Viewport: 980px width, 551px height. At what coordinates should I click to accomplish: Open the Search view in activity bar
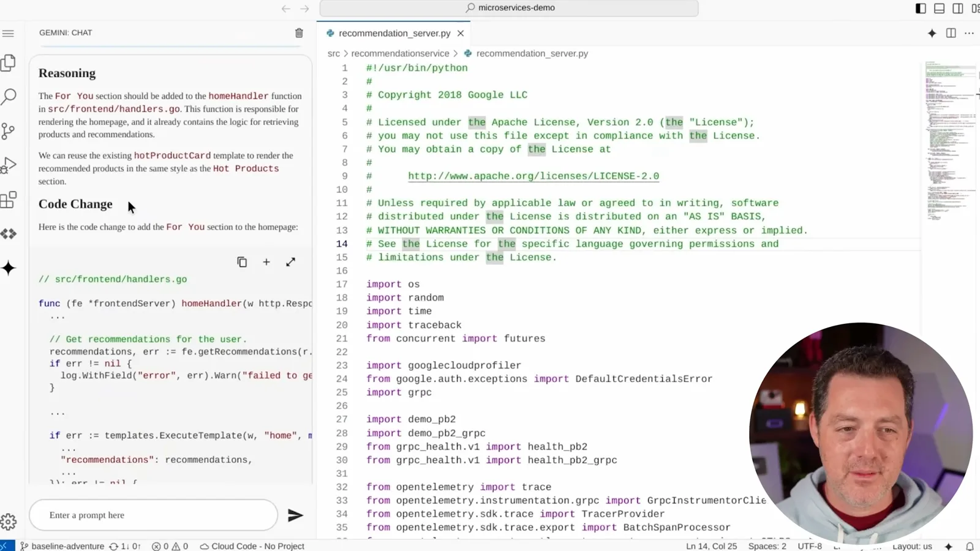point(9,96)
